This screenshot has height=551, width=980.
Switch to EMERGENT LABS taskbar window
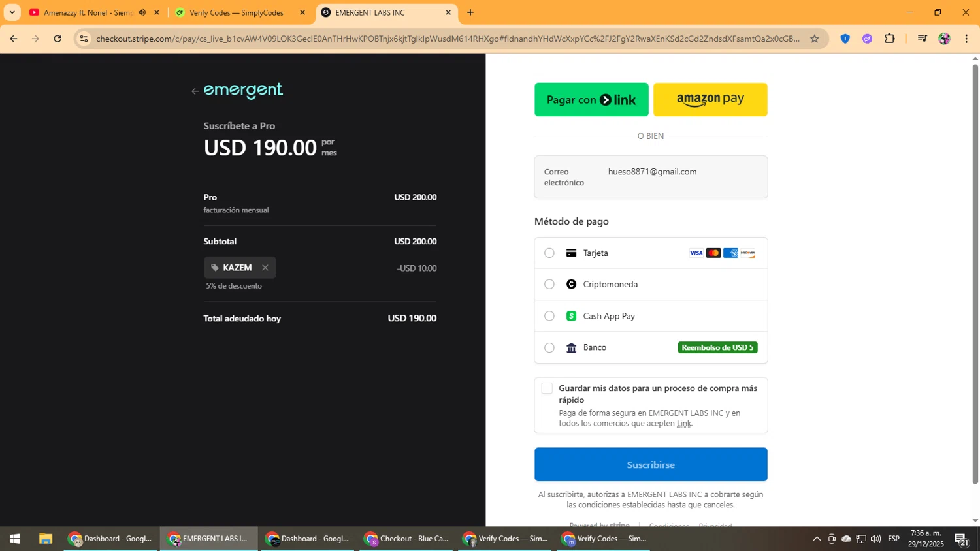[208, 539]
